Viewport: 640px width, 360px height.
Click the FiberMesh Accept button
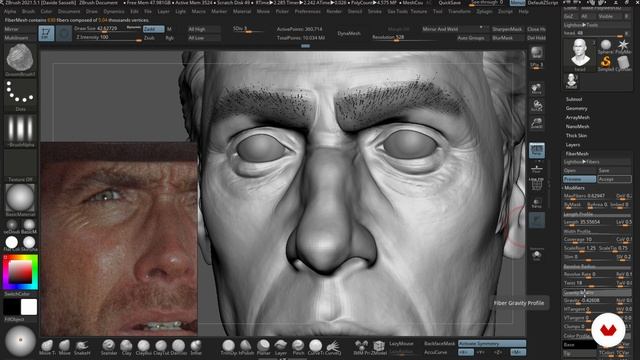(x=614, y=179)
